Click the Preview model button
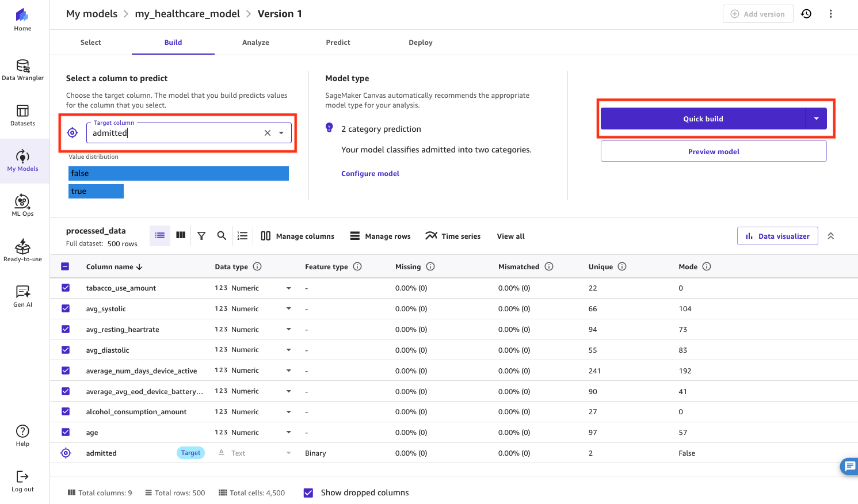858x504 pixels. 714,151
